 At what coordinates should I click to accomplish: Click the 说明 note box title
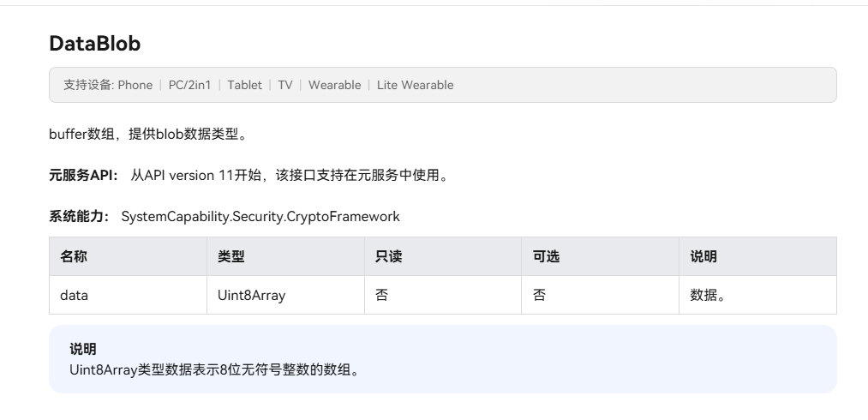point(83,349)
